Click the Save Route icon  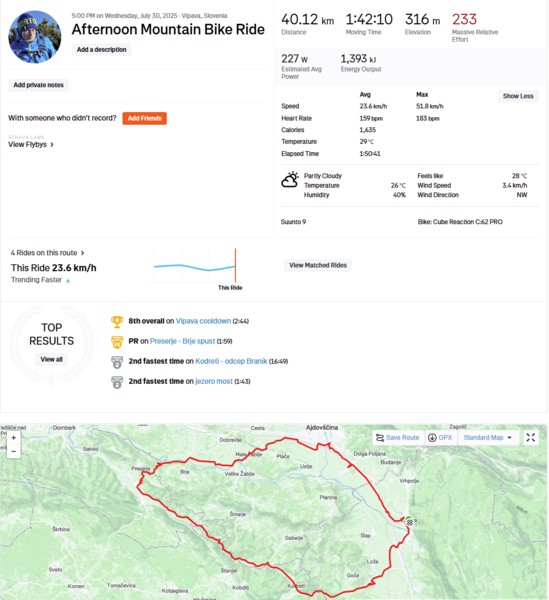(380, 438)
